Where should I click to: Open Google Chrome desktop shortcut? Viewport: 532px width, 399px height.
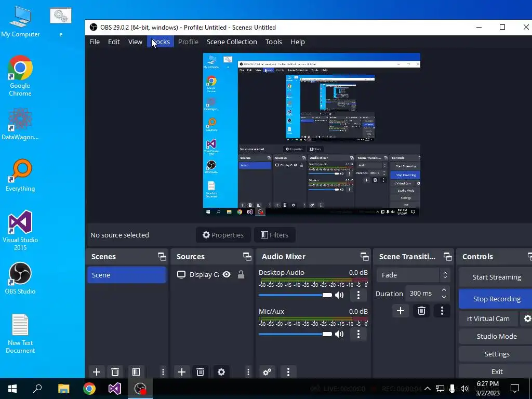[x=20, y=76]
